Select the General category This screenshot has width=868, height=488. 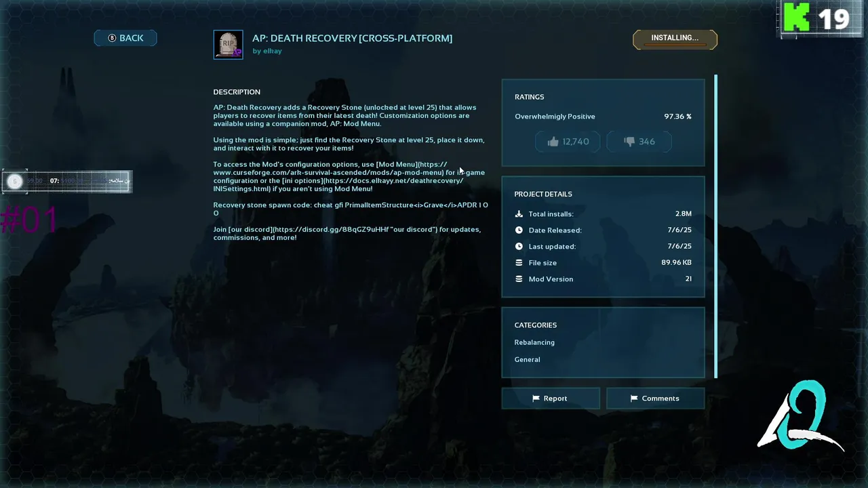pyautogui.click(x=527, y=360)
